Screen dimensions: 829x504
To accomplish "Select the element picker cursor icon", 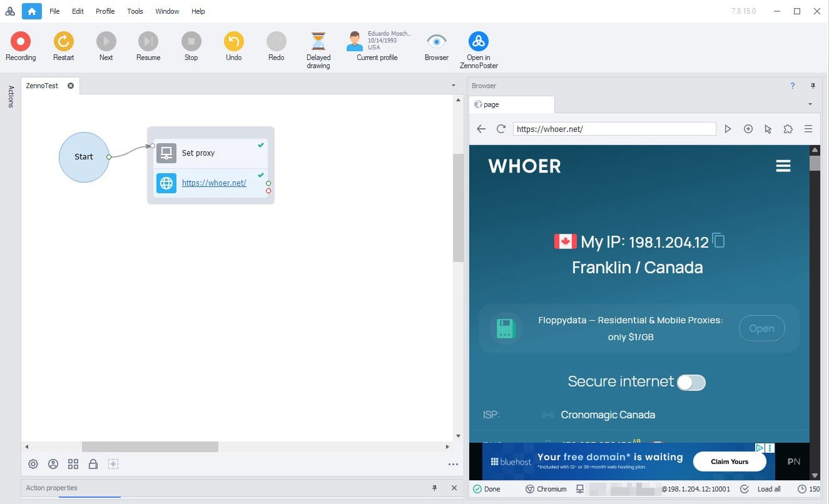I will (x=768, y=129).
